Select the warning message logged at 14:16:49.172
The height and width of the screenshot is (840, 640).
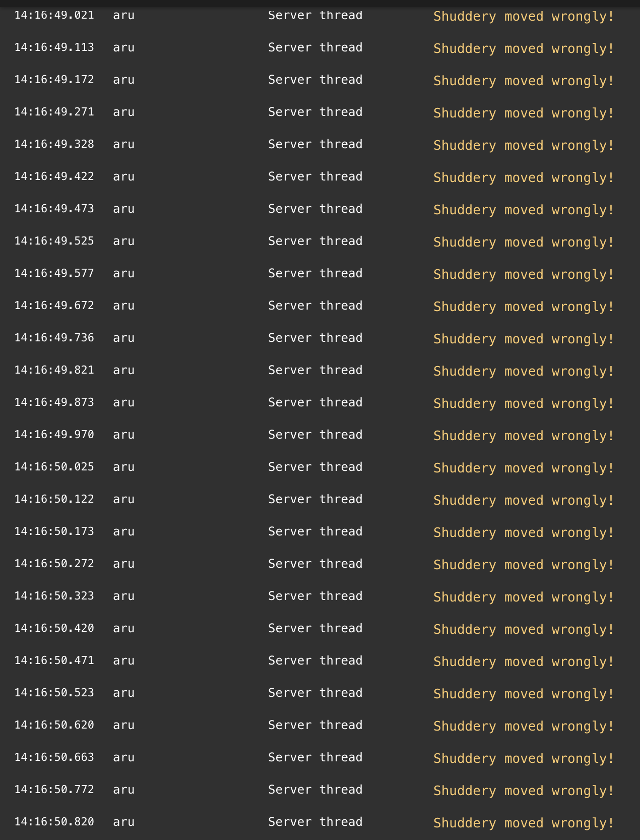(x=524, y=81)
